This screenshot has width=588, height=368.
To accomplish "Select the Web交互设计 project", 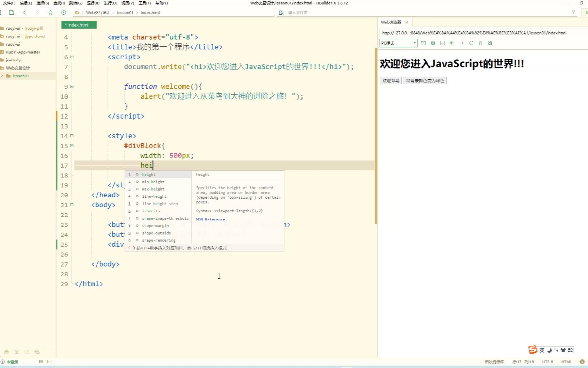I will (18, 68).
